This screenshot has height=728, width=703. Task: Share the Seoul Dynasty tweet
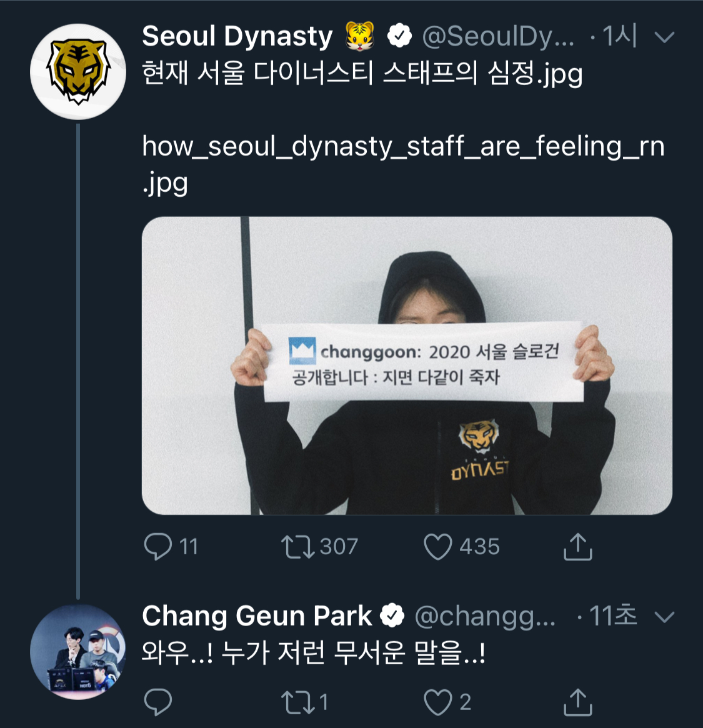(x=579, y=546)
